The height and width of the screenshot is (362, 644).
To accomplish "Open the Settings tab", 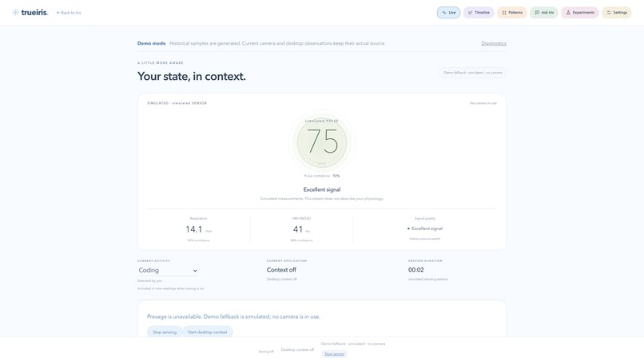I will 617,13.
